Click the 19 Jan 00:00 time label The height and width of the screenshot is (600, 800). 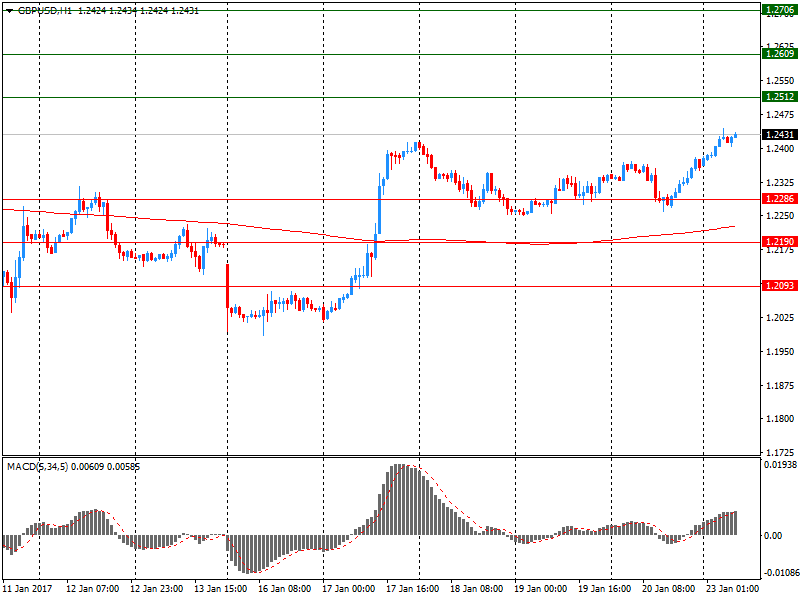540,588
